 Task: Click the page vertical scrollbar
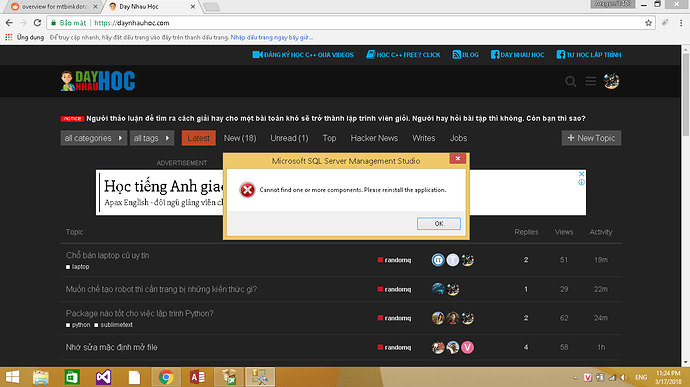pyautogui.click(x=686, y=205)
